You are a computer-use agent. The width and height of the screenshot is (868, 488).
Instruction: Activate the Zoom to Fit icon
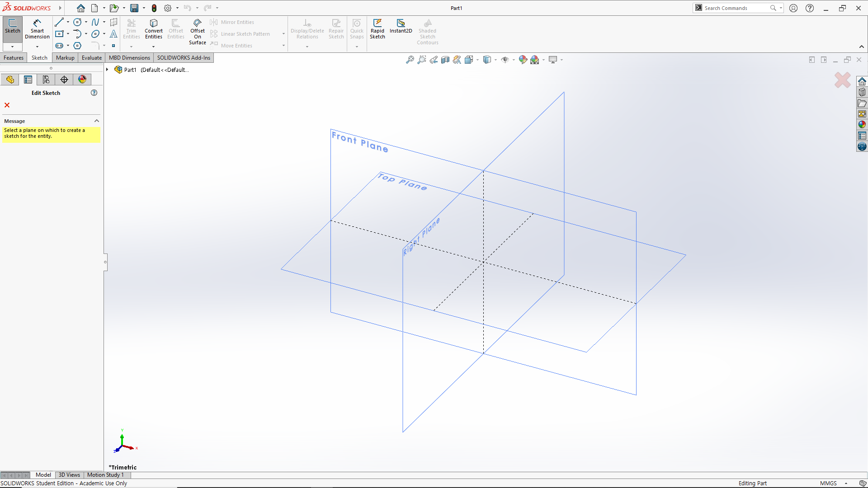410,60
